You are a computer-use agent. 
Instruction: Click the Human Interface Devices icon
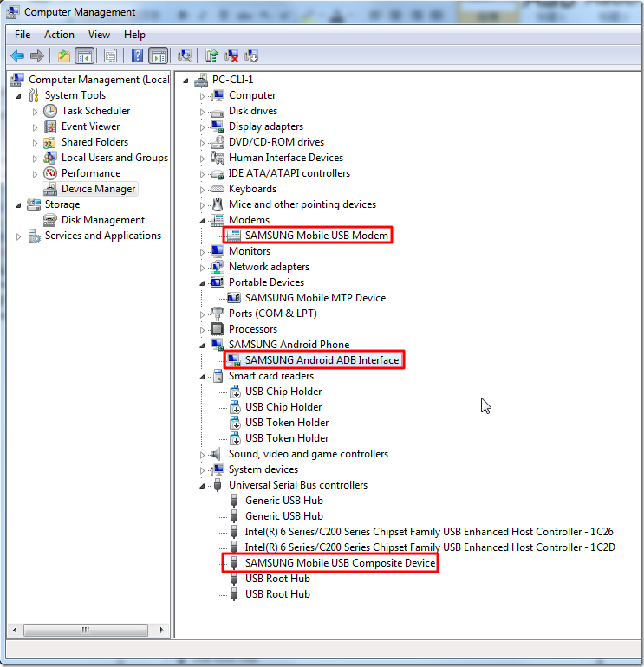click(x=218, y=158)
